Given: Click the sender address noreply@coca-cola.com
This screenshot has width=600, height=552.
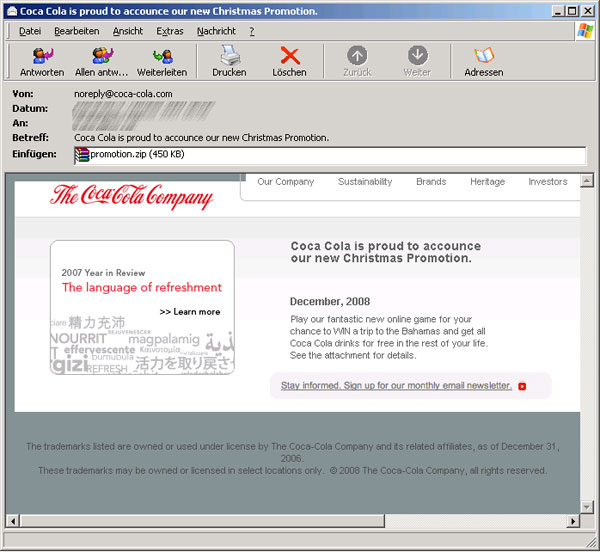Looking at the screenshot, I should click(x=123, y=94).
